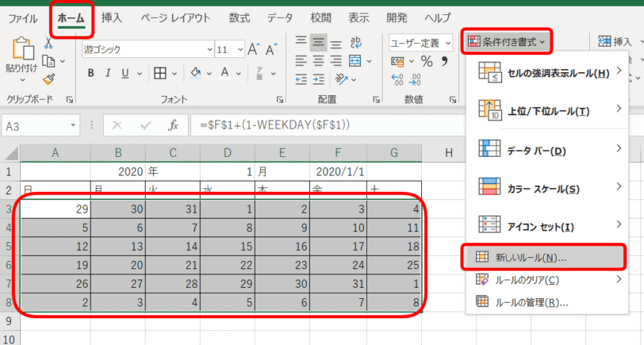Open カラー スケール submenu
The image size is (644, 345).
(x=547, y=189)
